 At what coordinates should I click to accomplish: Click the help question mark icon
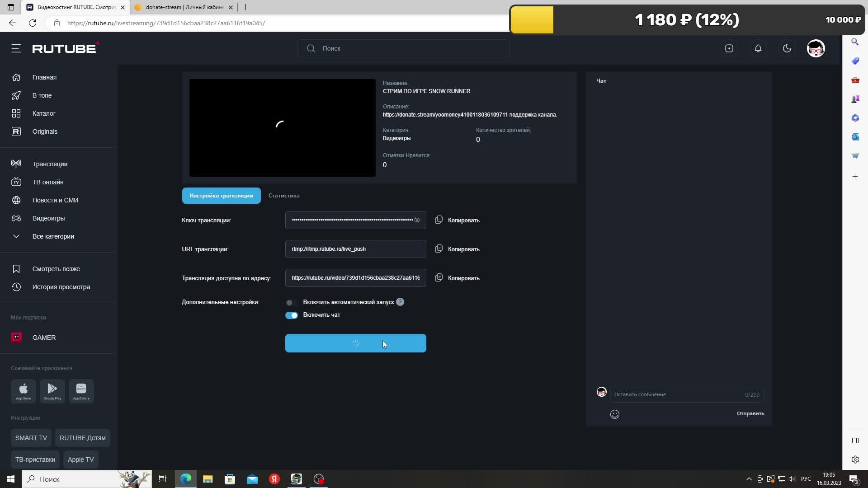pyautogui.click(x=400, y=302)
